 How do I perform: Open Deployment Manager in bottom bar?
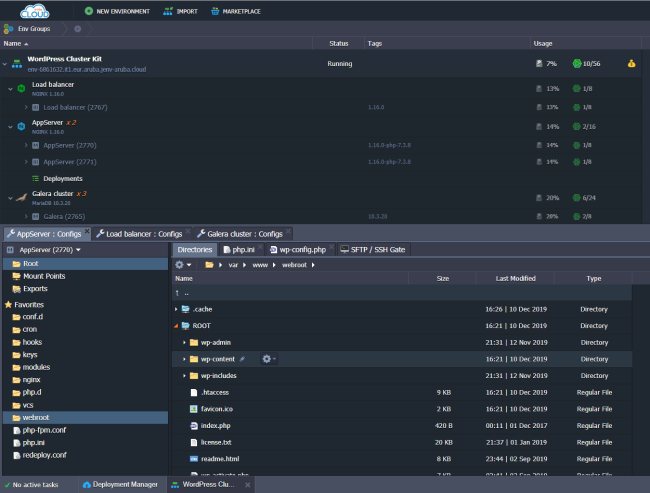[120, 485]
